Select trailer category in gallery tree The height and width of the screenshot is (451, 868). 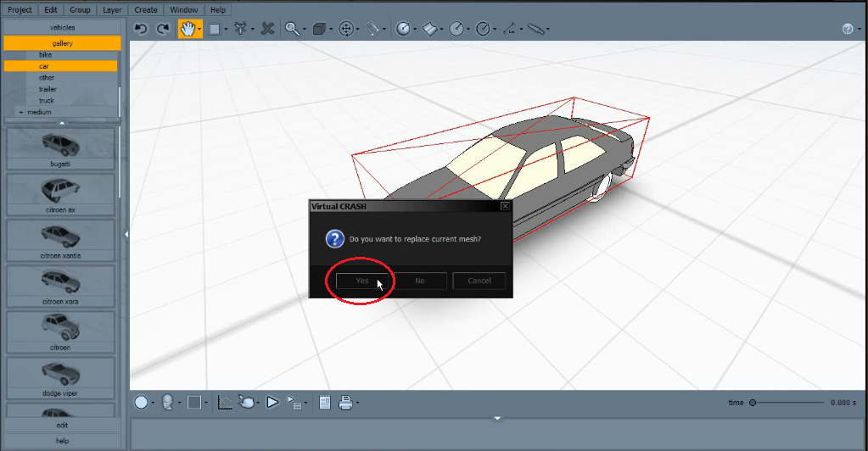[48, 89]
